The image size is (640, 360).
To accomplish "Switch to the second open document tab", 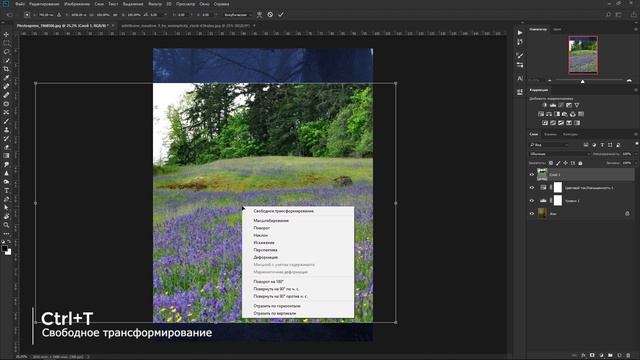I will tap(185, 26).
